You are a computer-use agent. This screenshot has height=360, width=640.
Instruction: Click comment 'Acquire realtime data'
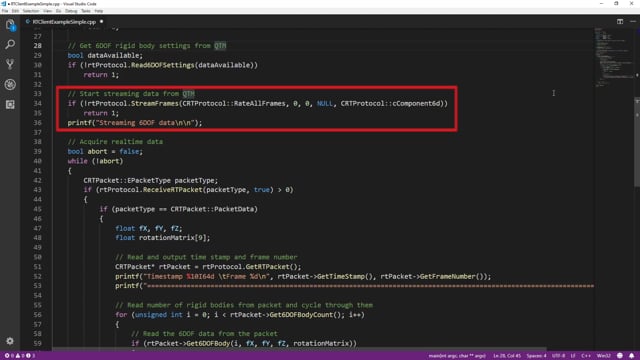point(121,142)
